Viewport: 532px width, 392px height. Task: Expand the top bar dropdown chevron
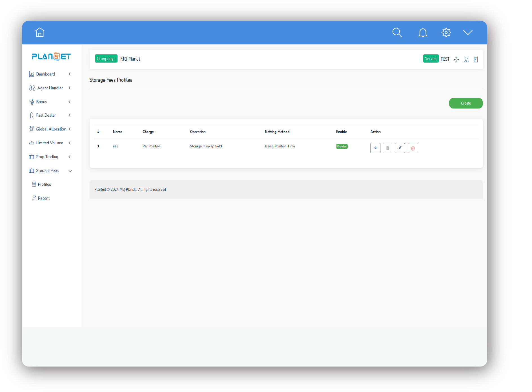point(468,32)
